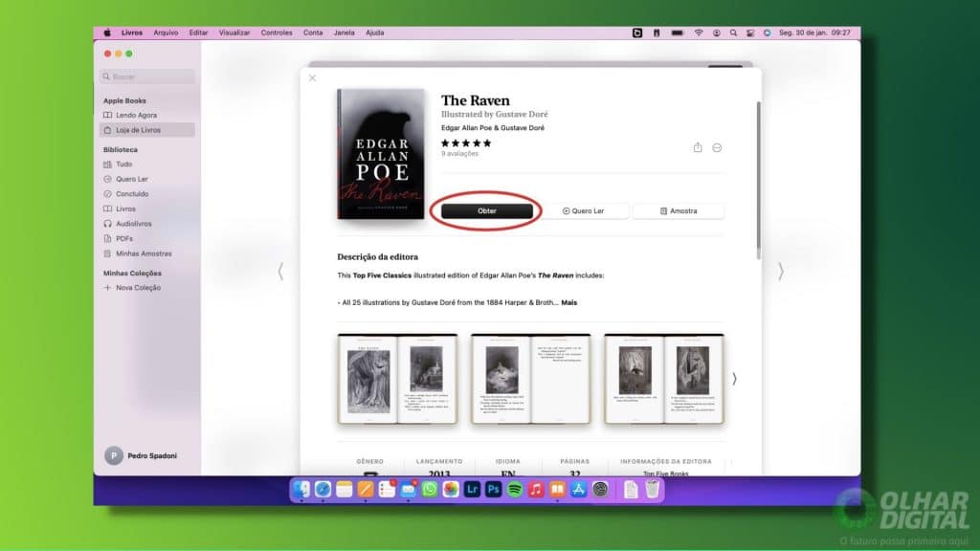Click the Wi-Fi icon in menu bar
This screenshot has height=551, width=980.
pos(699,33)
